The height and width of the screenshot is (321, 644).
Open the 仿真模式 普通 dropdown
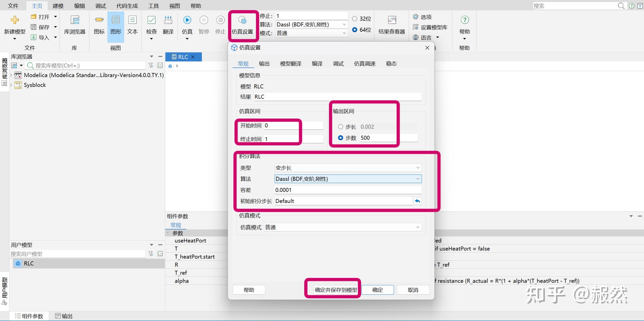343,227
